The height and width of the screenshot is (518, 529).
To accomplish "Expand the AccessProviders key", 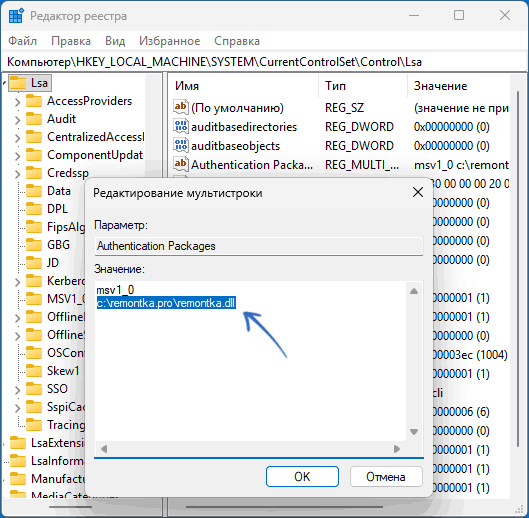I will 18,102.
